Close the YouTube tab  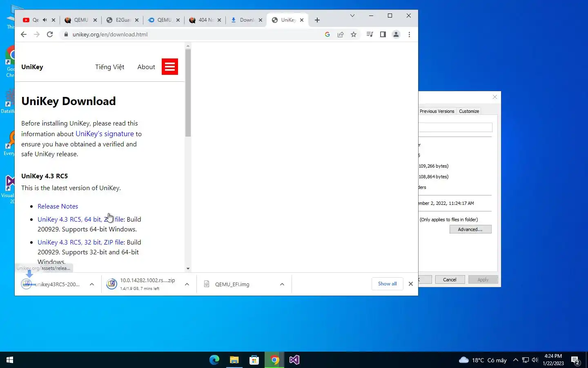(x=53, y=20)
